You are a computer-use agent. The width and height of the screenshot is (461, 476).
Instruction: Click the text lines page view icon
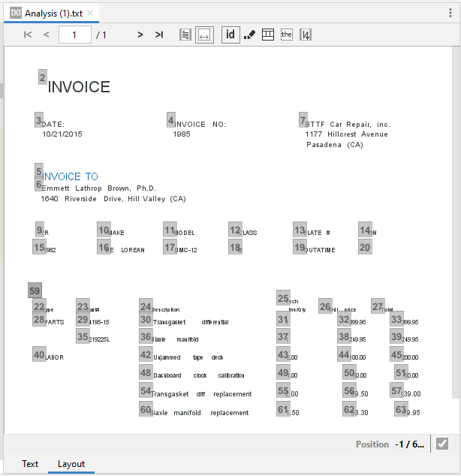tap(185, 35)
